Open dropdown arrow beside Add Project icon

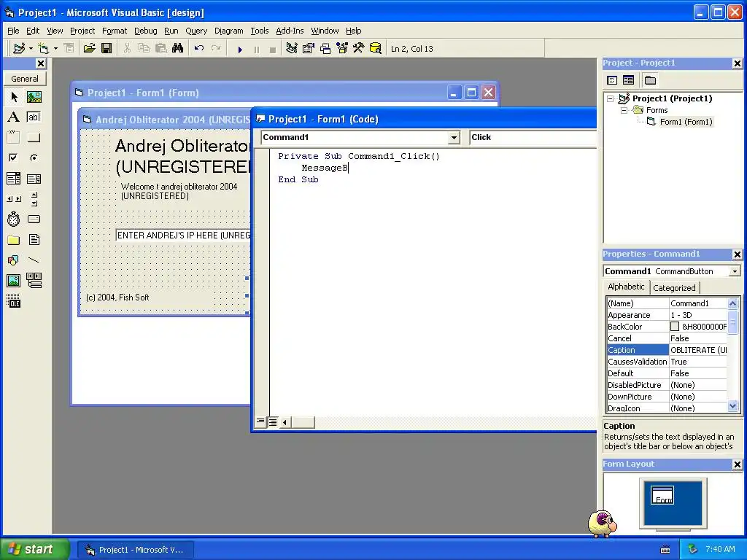click(x=31, y=48)
